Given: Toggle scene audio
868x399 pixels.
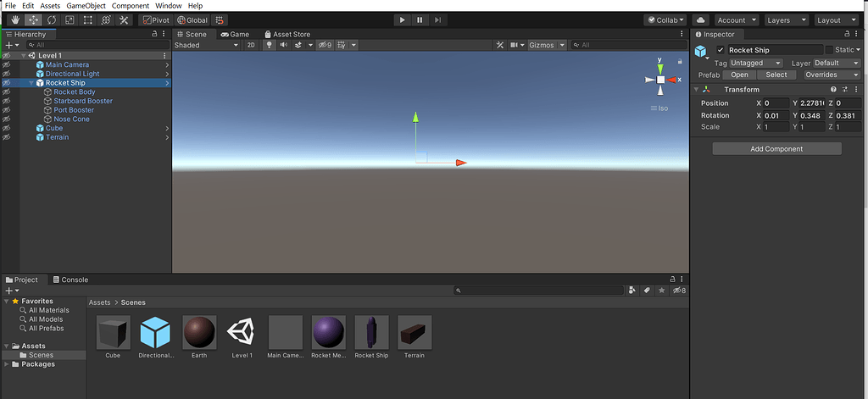Looking at the screenshot, I should 284,45.
